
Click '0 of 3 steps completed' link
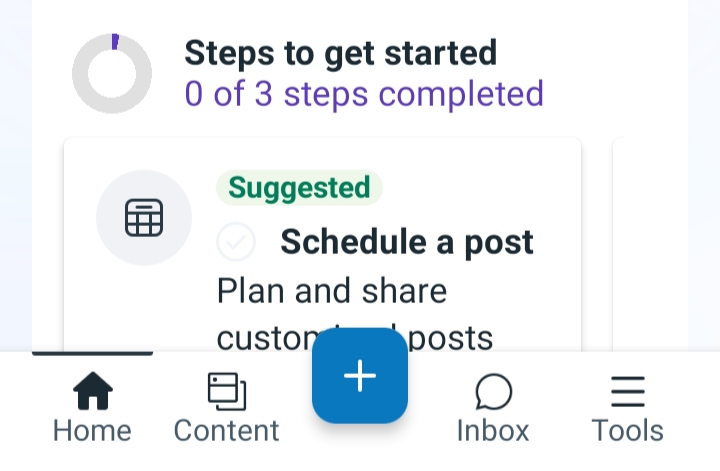364,94
